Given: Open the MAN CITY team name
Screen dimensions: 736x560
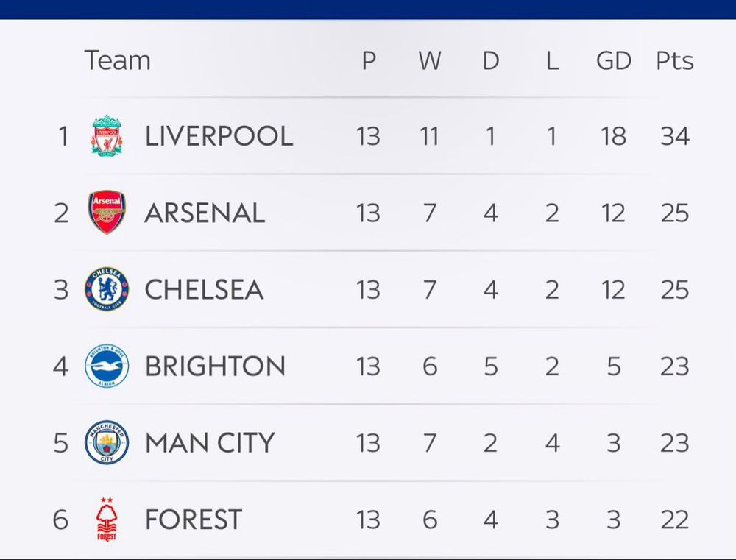Looking at the screenshot, I should 210,442.
